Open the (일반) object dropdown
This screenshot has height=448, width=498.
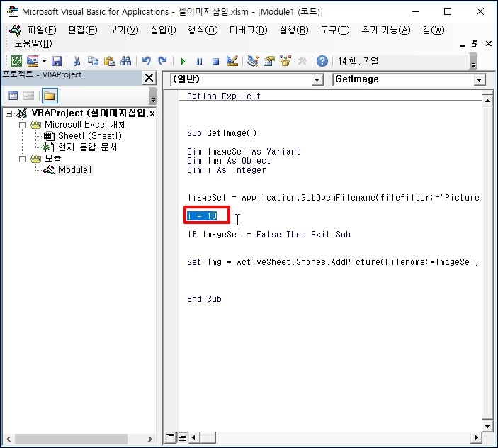coord(317,80)
